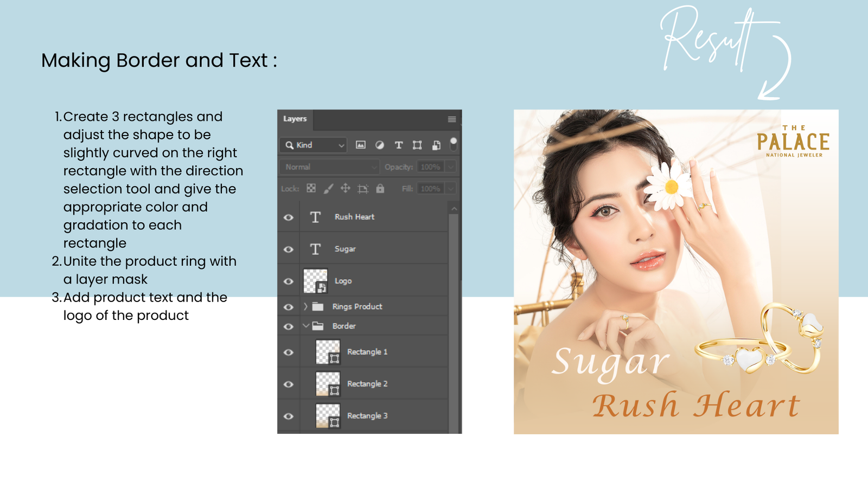
Task: Click the pixel layer filter icon
Action: tap(360, 145)
